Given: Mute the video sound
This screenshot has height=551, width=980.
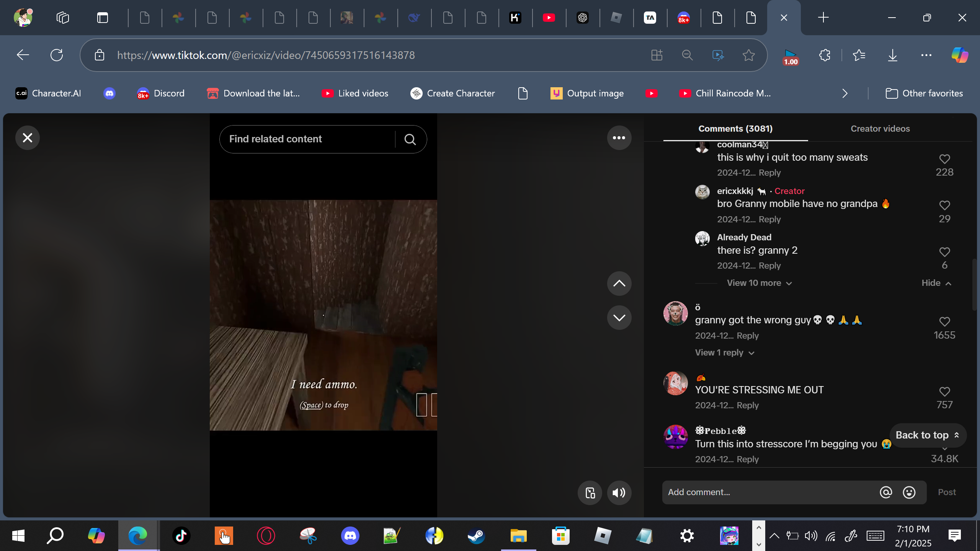Looking at the screenshot, I should click(x=619, y=493).
